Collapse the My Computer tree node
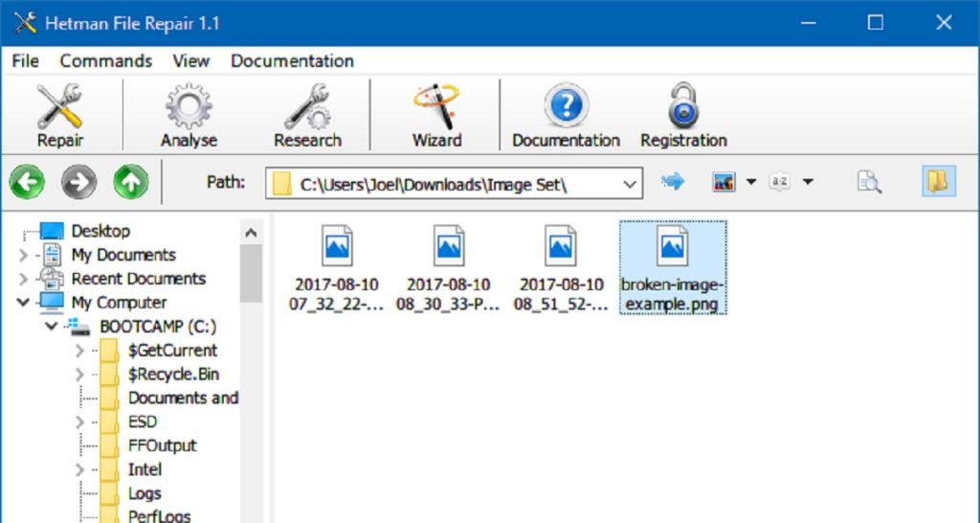Image resolution: width=980 pixels, height=523 pixels. tap(24, 303)
